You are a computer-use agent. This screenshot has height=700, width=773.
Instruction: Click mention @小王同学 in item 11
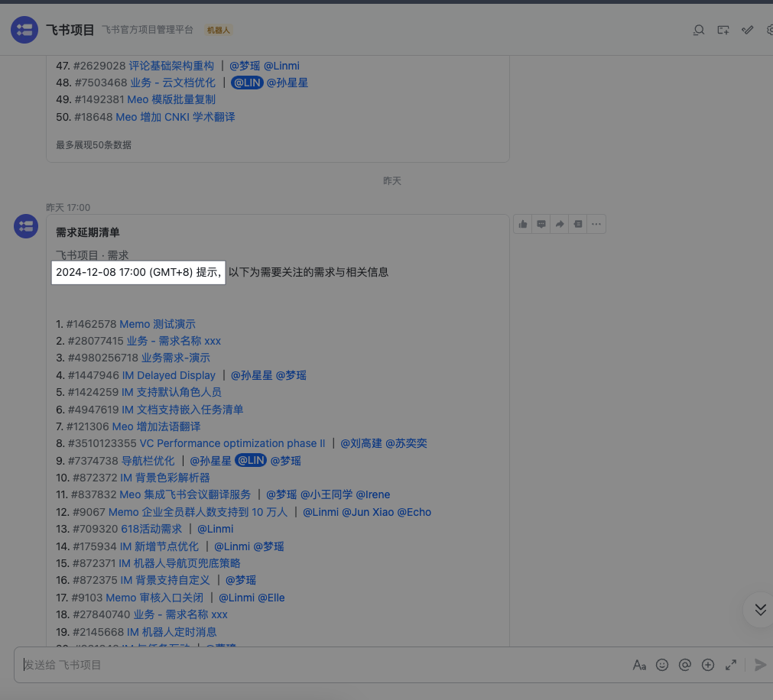tap(326, 494)
